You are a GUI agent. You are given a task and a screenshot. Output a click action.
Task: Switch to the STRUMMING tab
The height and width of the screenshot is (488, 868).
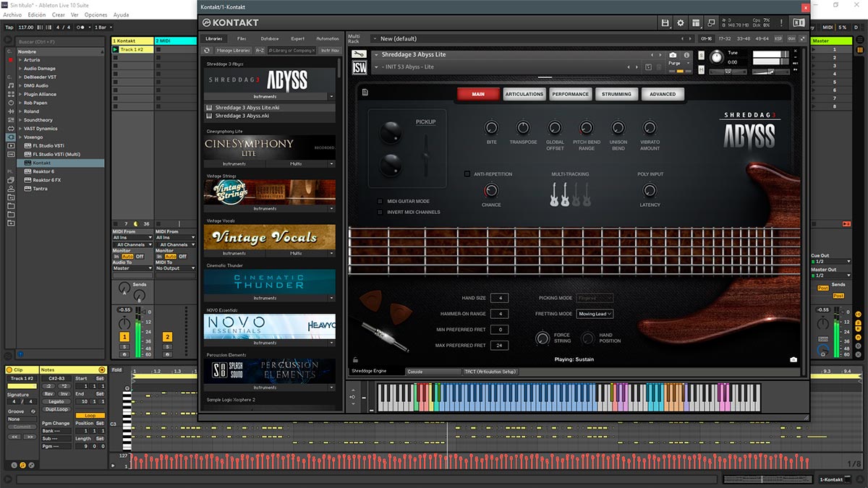(x=616, y=94)
